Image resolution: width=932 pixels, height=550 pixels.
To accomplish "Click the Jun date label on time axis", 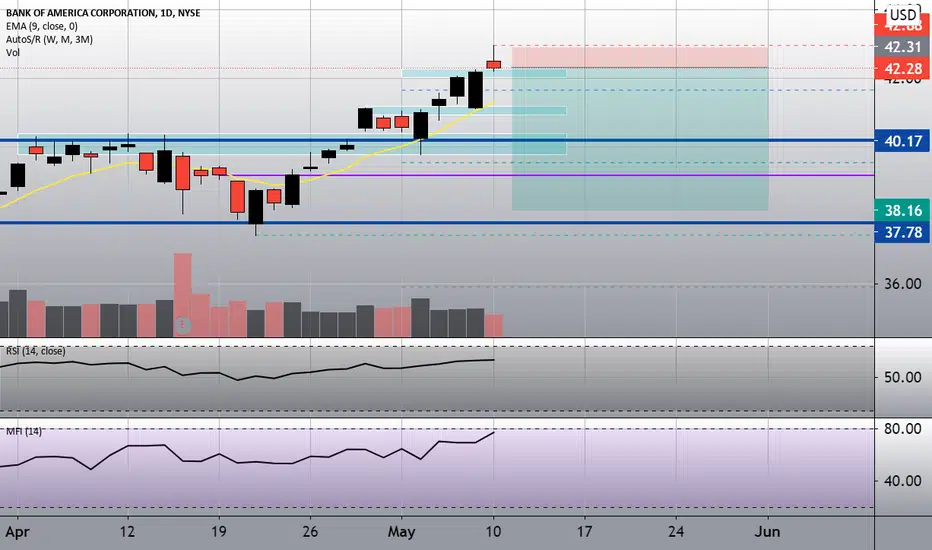I will tap(767, 532).
